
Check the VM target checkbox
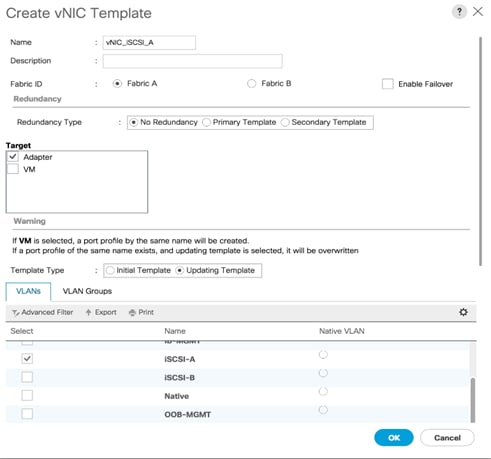pos(13,169)
